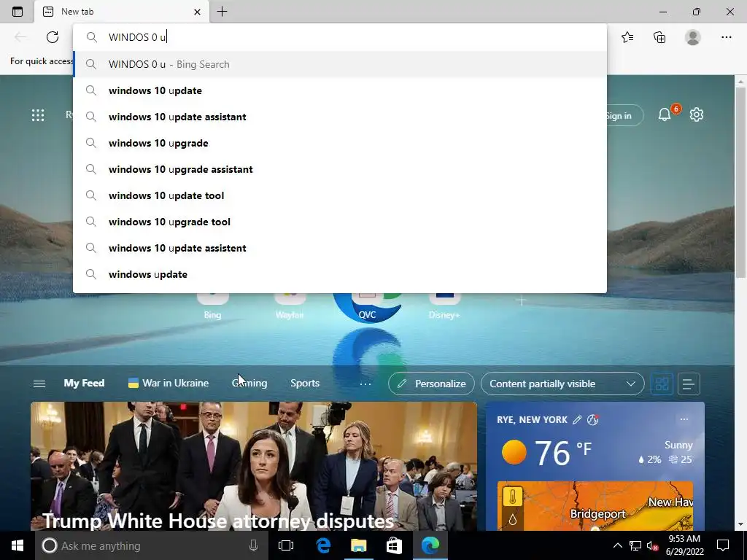Open a new tab with plus button
747x560 pixels.
pos(222,12)
